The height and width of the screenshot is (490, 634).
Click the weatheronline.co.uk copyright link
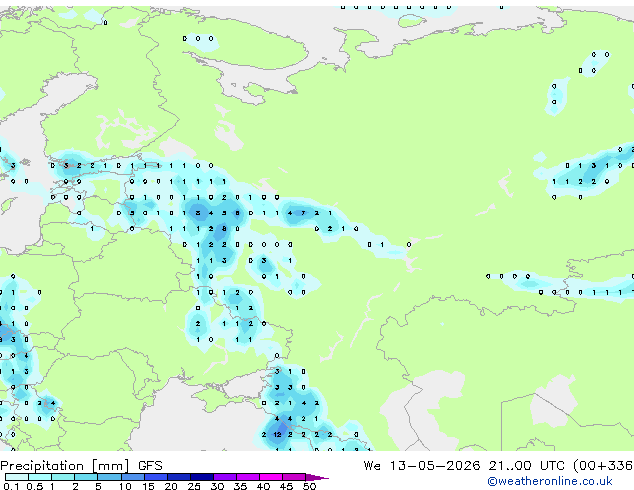tap(550, 481)
